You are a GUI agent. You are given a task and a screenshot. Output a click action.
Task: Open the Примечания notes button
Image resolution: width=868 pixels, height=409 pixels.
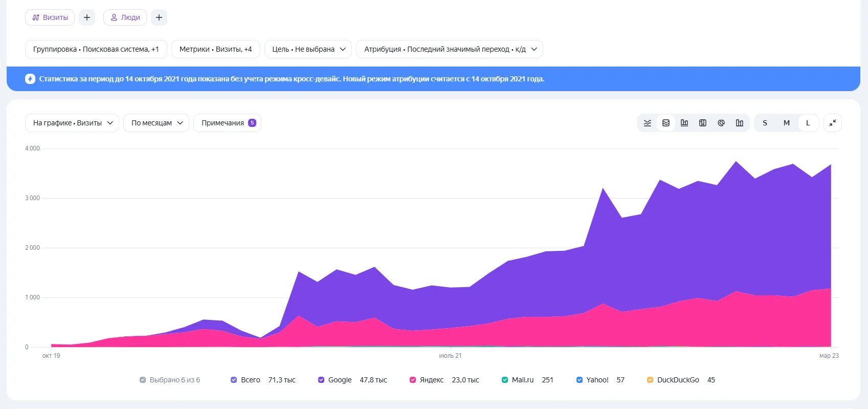227,123
